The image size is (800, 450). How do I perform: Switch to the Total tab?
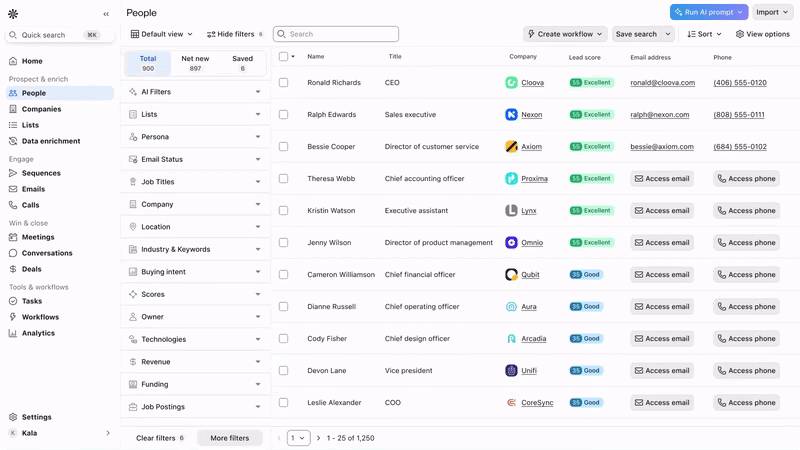coord(148,63)
